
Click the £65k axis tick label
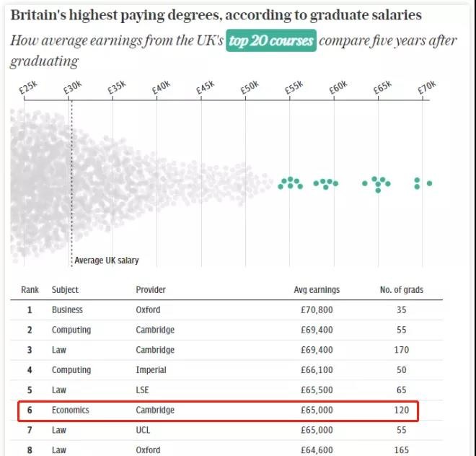(382, 87)
